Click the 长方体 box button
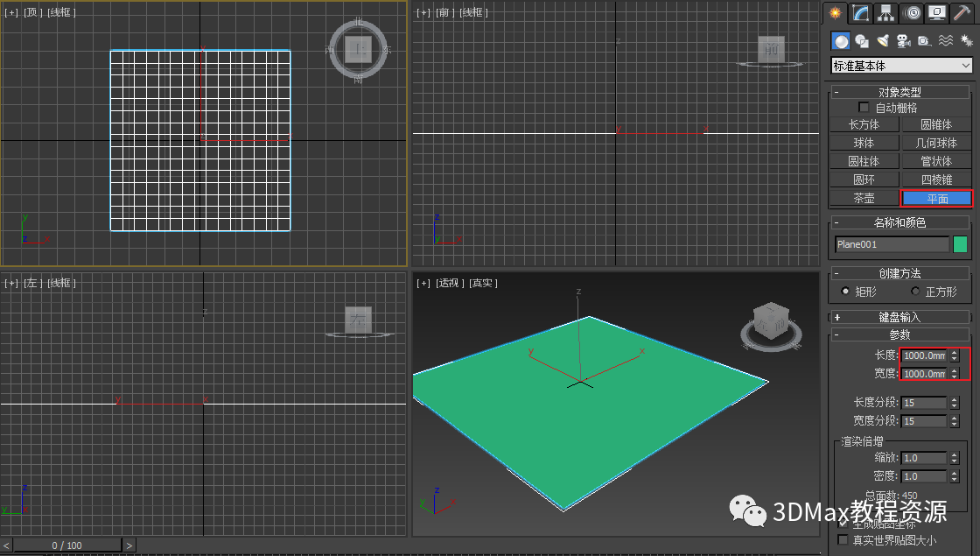 (x=864, y=124)
